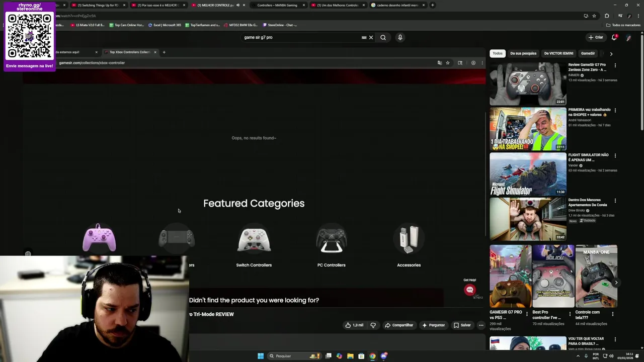Open options menu for Review GameSir G7 Pro video
The height and width of the screenshot is (362, 644).
coord(615,65)
